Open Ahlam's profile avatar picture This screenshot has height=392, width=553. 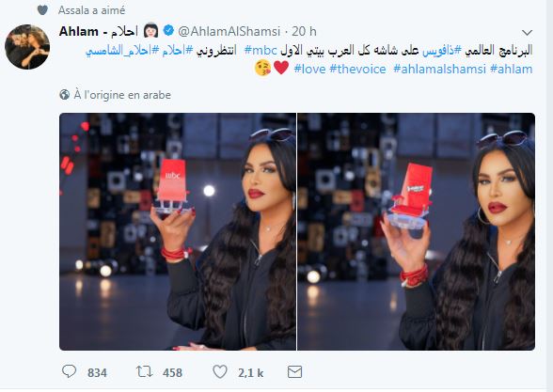pos(27,47)
